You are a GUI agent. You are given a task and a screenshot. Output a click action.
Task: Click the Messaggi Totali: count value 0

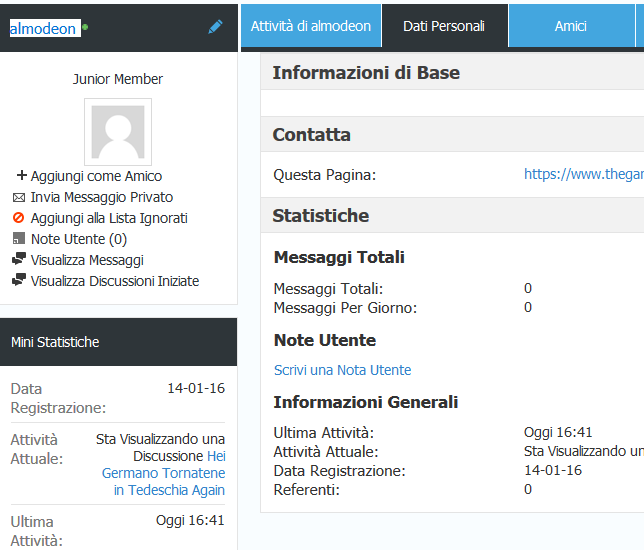[x=528, y=289]
